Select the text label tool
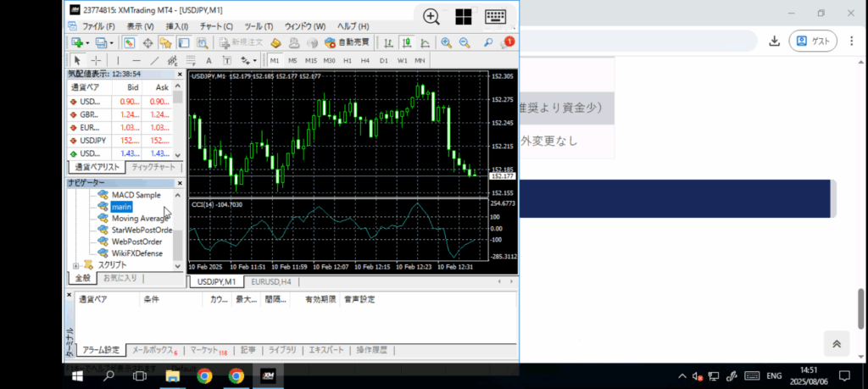868x389 pixels. (209, 60)
